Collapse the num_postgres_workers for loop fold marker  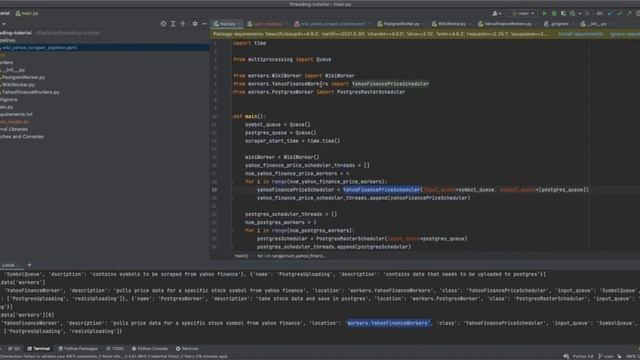[231, 231]
